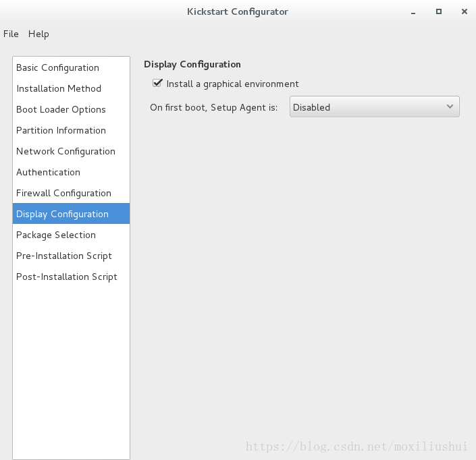Go to Package Selection section
Viewport: 476px width, 460px height.
point(71,235)
